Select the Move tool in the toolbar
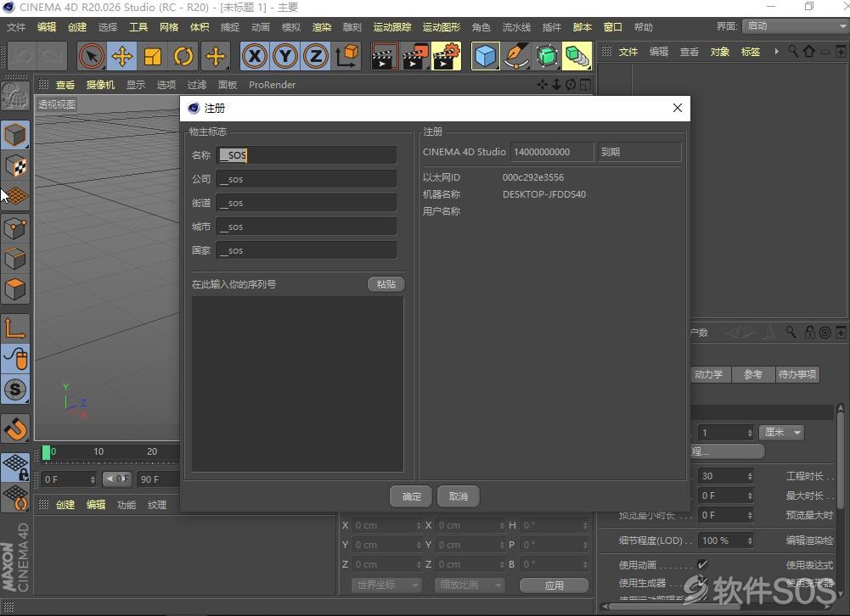The image size is (850, 616). (x=122, y=56)
